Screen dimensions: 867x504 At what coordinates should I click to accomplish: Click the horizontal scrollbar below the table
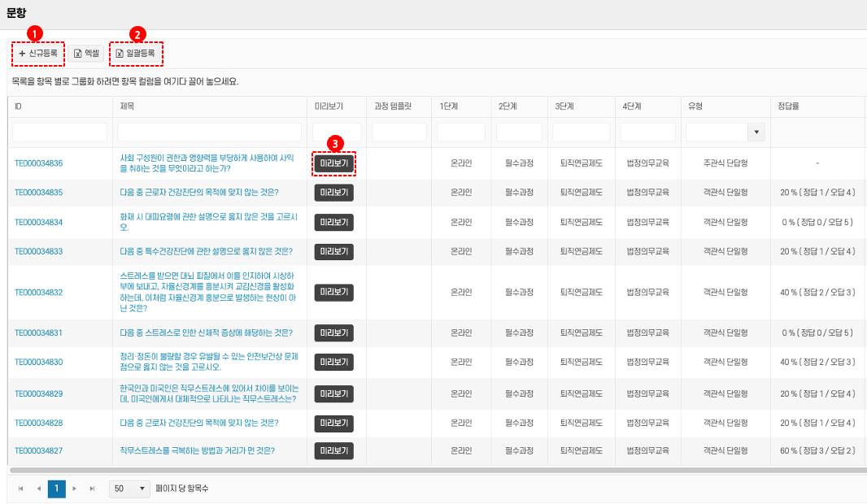tap(407, 470)
